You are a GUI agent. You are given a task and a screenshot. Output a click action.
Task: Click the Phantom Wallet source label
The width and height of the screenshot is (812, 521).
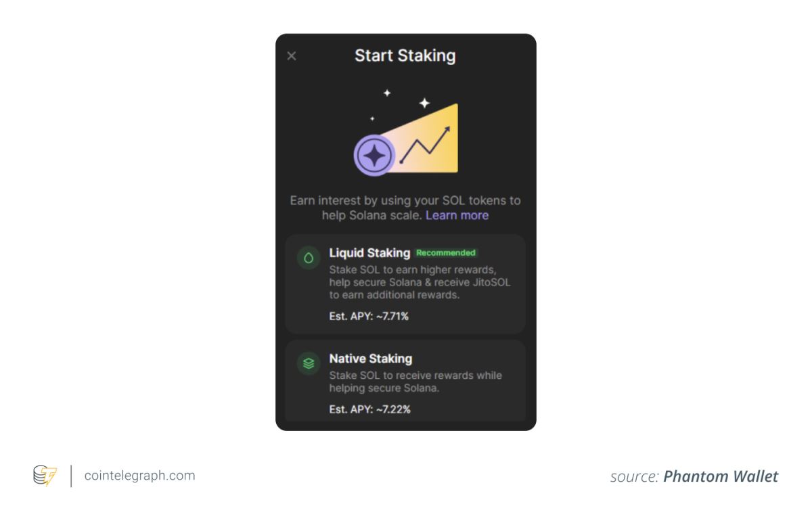pyautogui.click(x=694, y=476)
